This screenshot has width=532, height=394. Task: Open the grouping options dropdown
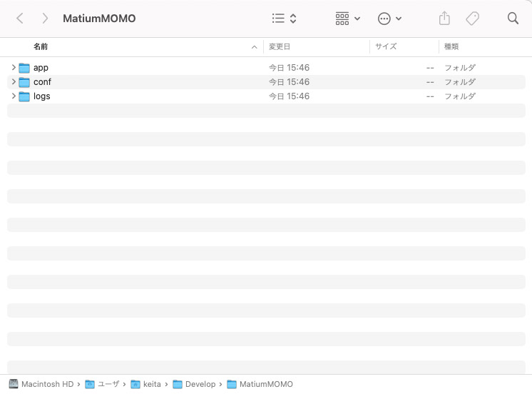pyautogui.click(x=347, y=19)
